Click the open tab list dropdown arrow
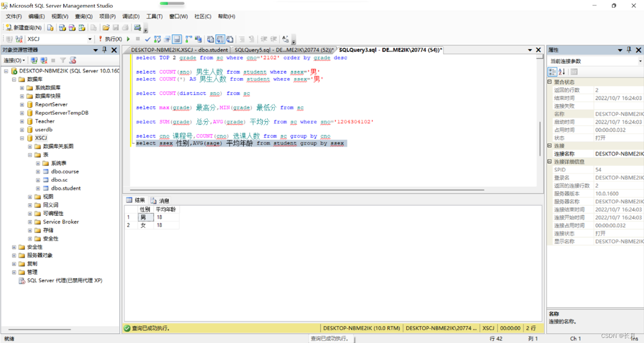Image resolution: width=644 pixels, height=343 pixels. (x=530, y=50)
